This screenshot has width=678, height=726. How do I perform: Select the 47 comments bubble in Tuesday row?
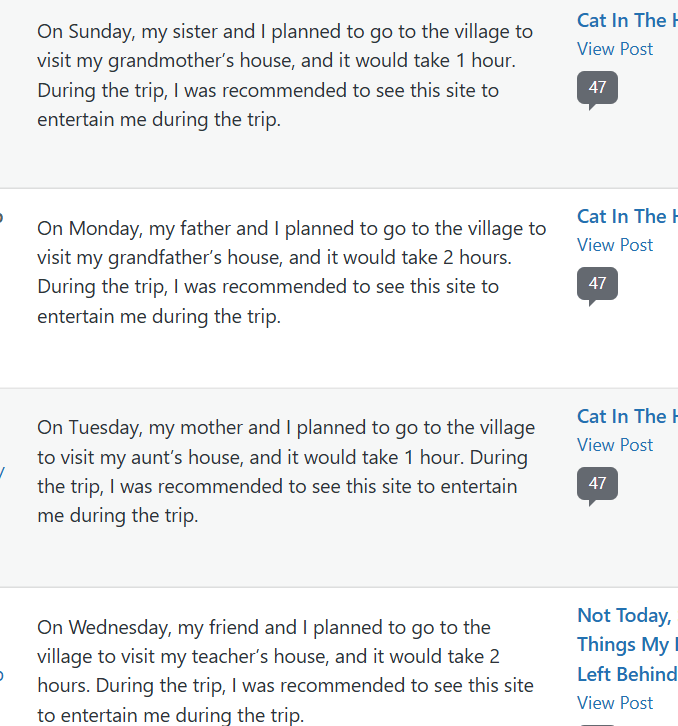(x=597, y=484)
